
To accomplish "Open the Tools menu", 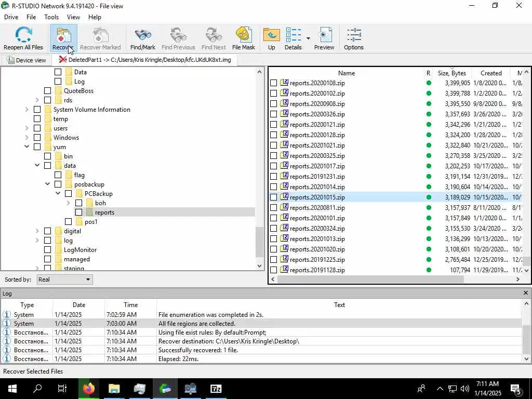I will (x=51, y=17).
